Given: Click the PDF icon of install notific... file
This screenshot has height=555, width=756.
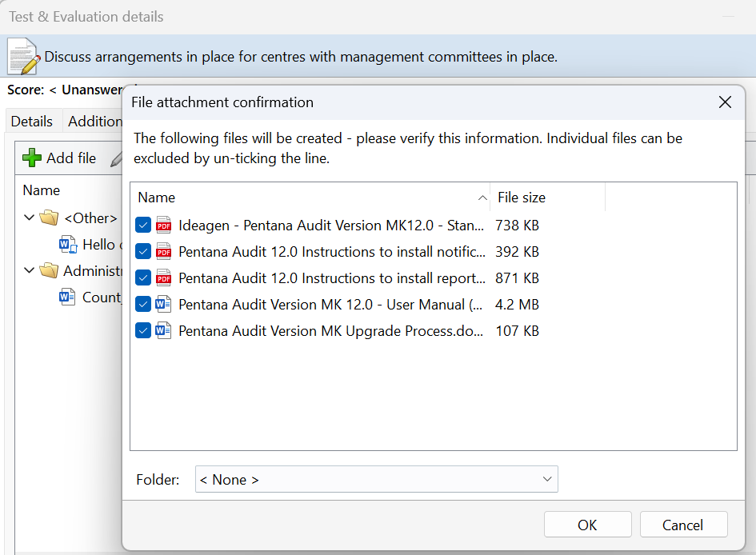Looking at the screenshot, I should click(163, 251).
